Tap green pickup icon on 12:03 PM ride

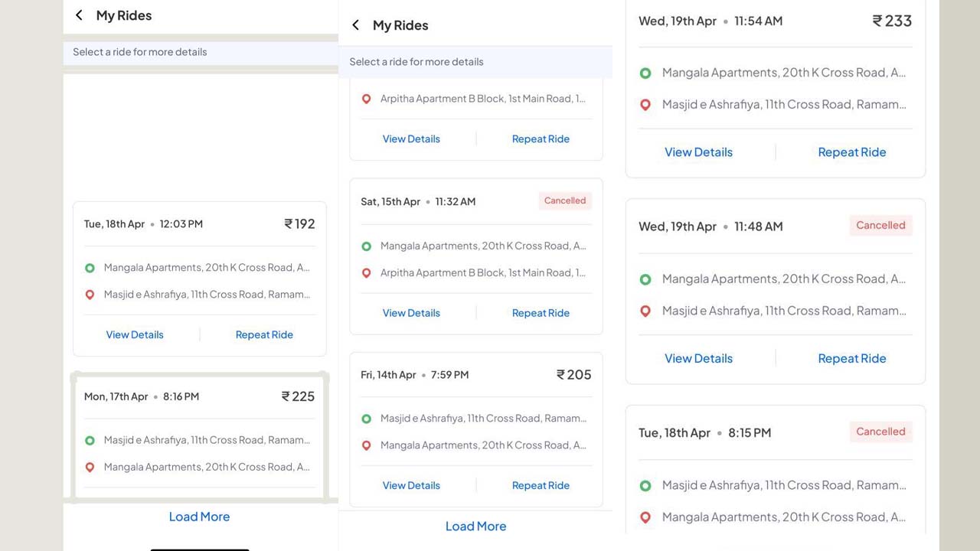(90, 268)
